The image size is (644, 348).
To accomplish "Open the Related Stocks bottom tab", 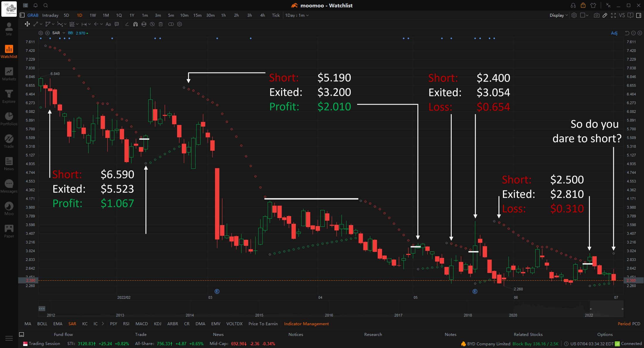I will point(528,334).
